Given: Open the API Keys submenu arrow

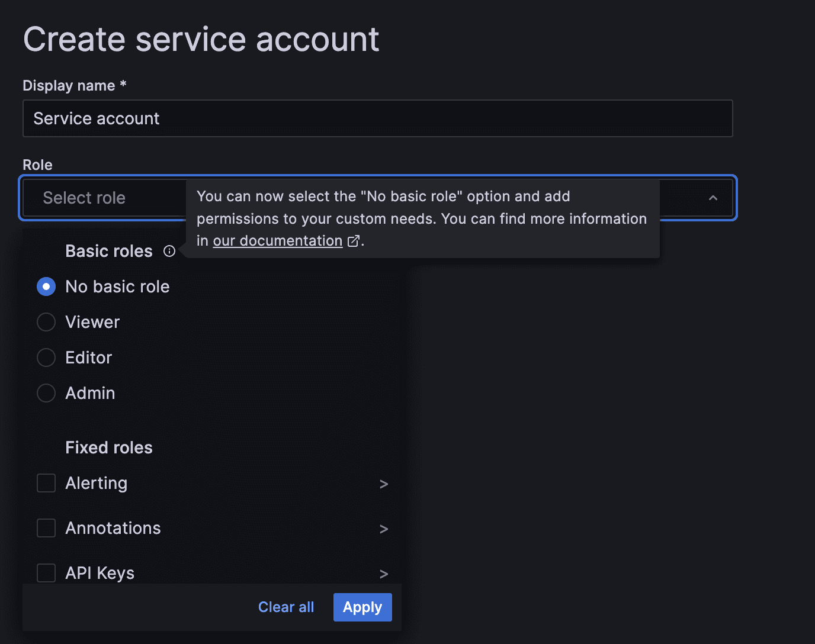Looking at the screenshot, I should [x=384, y=574].
